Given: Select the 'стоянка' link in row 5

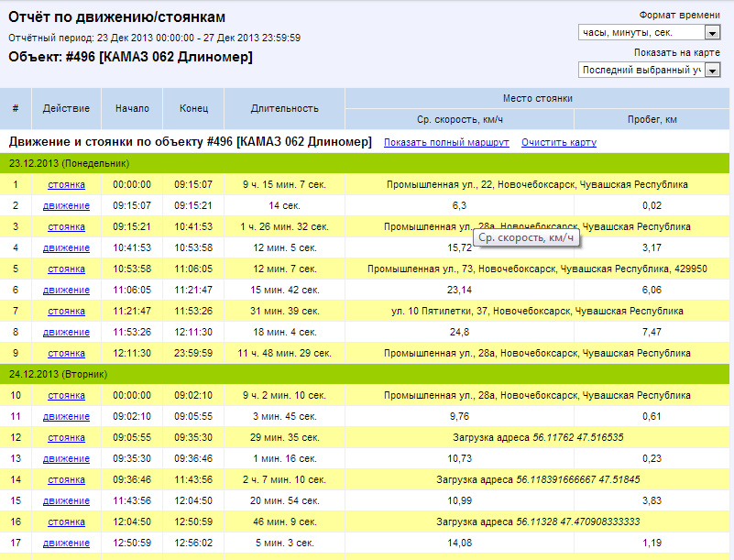Looking at the screenshot, I should click(66, 269).
